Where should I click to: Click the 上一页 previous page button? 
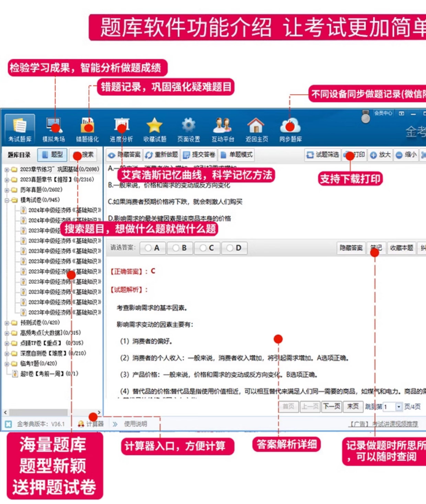(x=310, y=407)
